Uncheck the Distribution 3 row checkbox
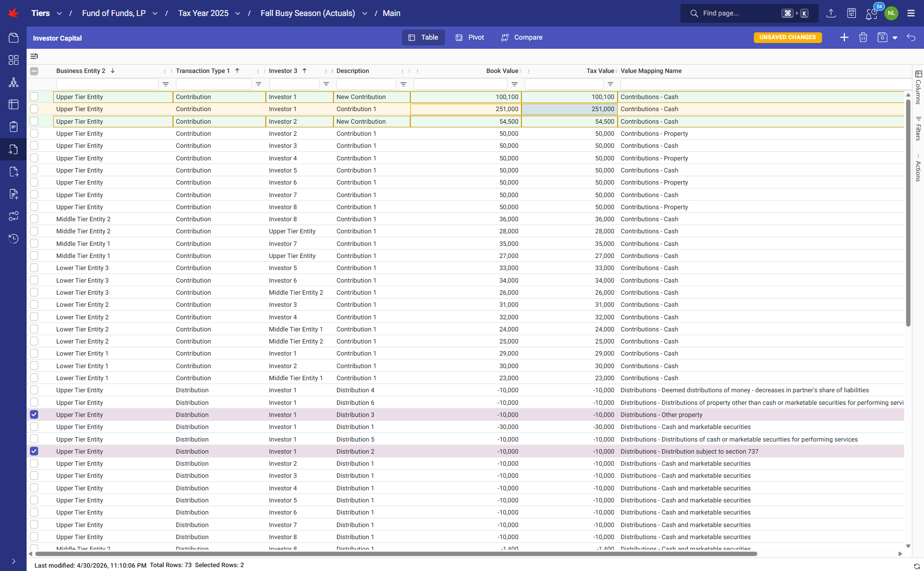The width and height of the screenshot is (924, 571). 34,414
